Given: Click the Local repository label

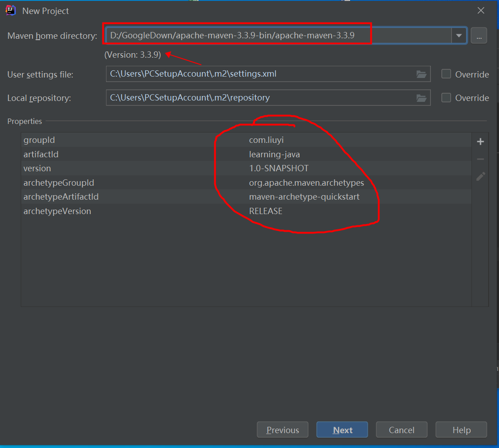Looking at the screenshot, I should [x=39, y=98].
